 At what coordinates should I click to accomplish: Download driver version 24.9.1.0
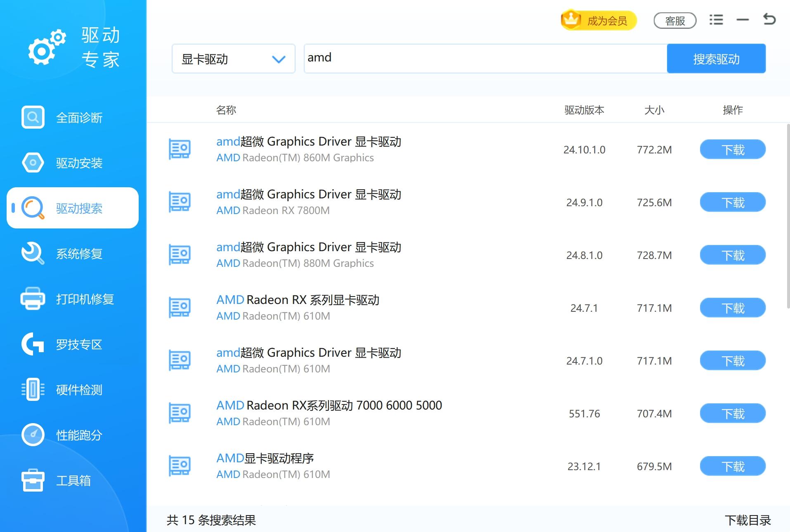733,202
